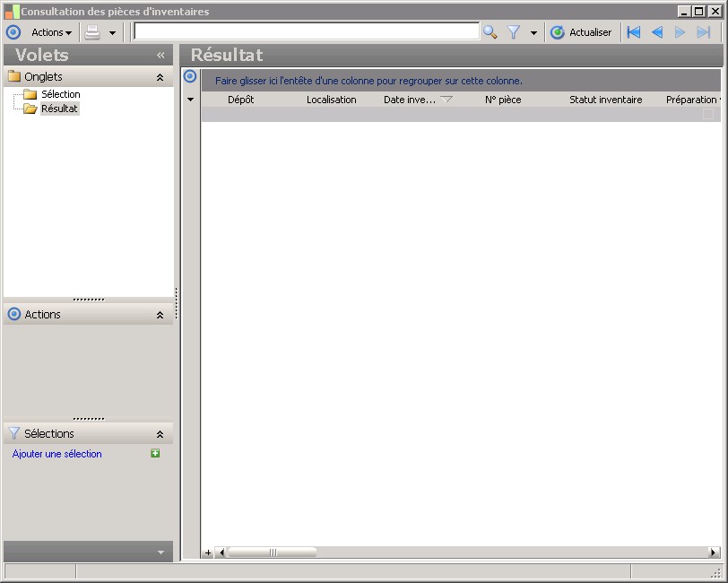The height and width of the screenshot is (583, 728).
Task: Sort by Localisation column header
Action: [x=332, y=100]
